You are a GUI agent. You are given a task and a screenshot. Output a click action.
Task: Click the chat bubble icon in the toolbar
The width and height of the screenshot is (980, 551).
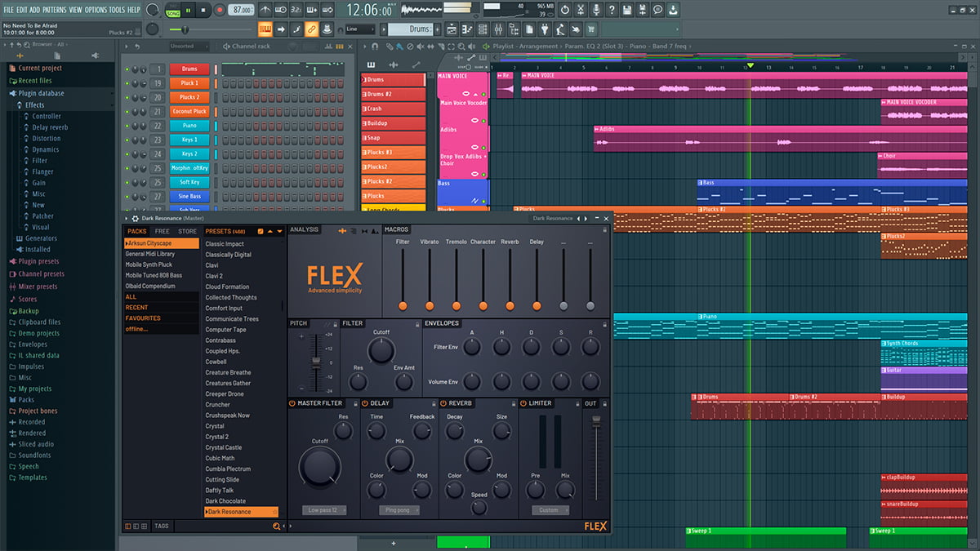pyautogui.click(x=658, y=10)
